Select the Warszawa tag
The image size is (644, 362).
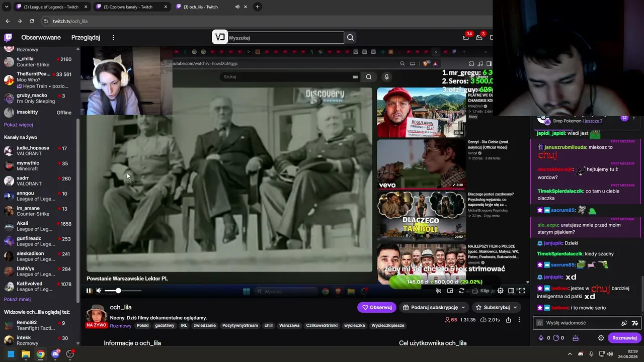tap(289, 325)
